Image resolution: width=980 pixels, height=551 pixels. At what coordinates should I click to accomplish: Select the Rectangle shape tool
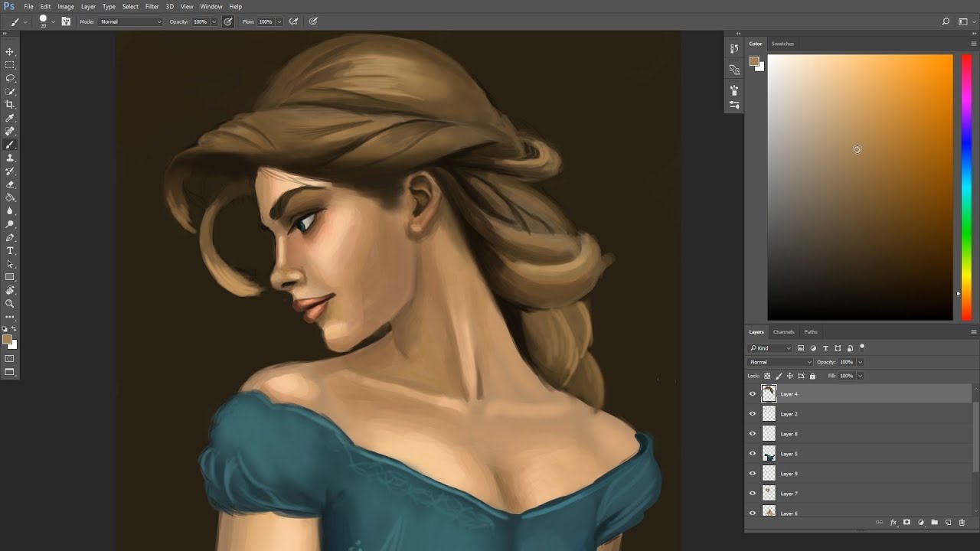pyautogui.click(x=10, y=277)
